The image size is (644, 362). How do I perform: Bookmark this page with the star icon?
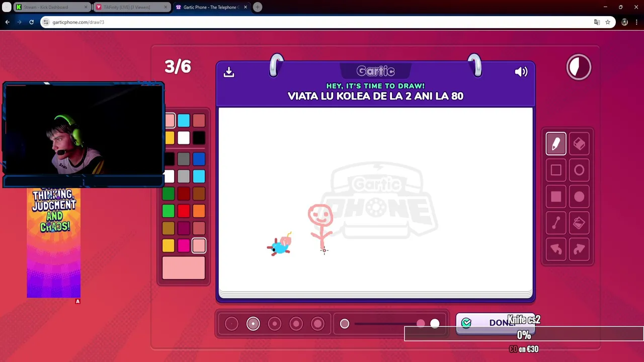608,22
